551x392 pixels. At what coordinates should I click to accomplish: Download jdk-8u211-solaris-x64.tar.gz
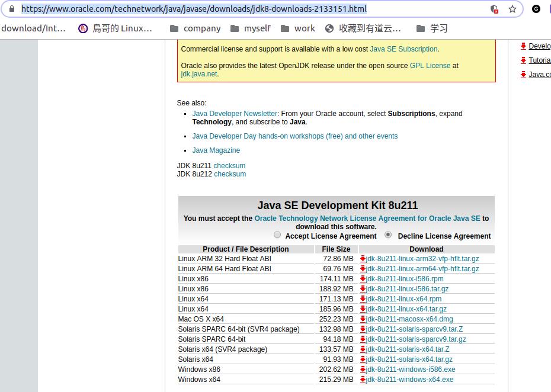point(409,359)
